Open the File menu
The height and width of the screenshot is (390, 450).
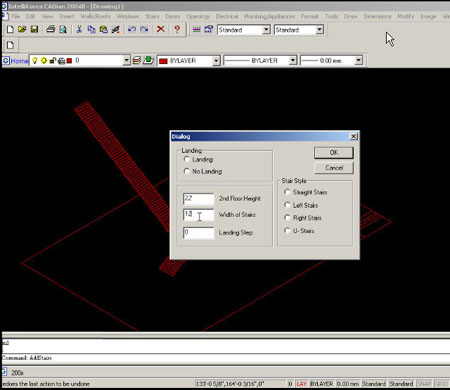[x=15, y=16]
